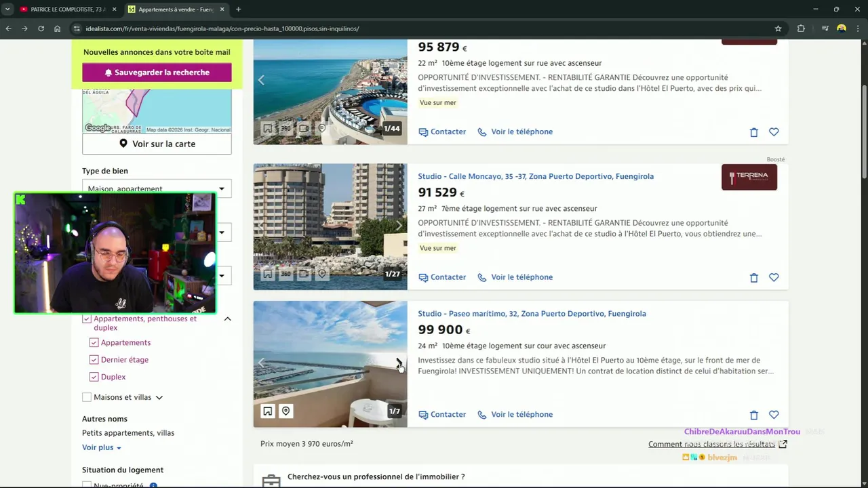Screen dimensions: 868x488
Task: Check the 'Maisons et villas' checkbox
Action: pyautogui.click(x=87, y=397)
